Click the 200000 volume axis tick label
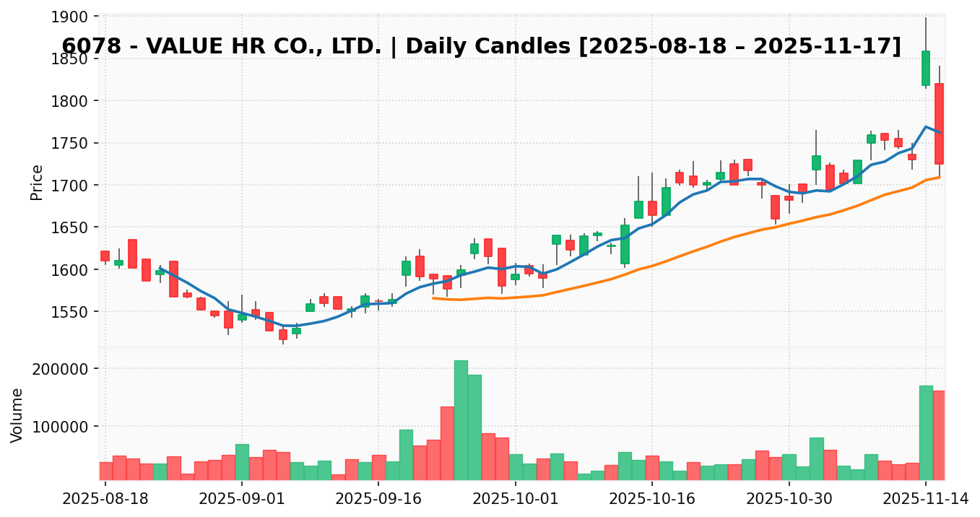The image size is (980, 517). tap(64, 369)
